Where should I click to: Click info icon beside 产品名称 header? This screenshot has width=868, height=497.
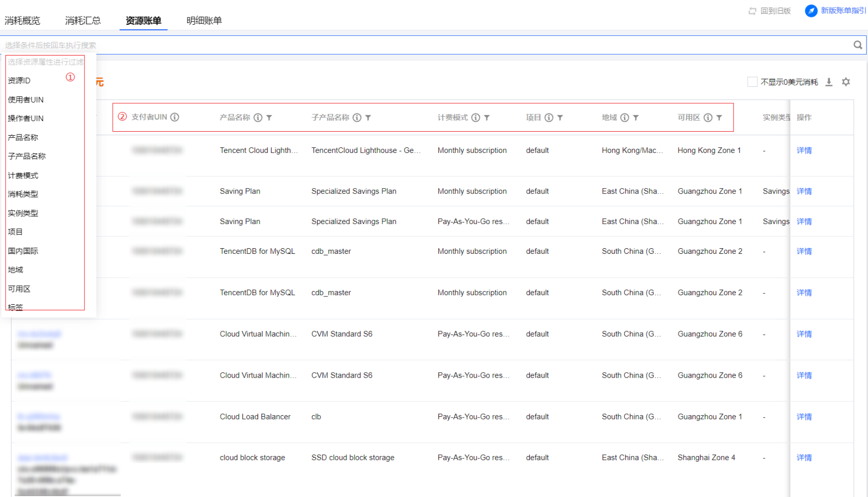pyautogui.click(x=258, y=118)
